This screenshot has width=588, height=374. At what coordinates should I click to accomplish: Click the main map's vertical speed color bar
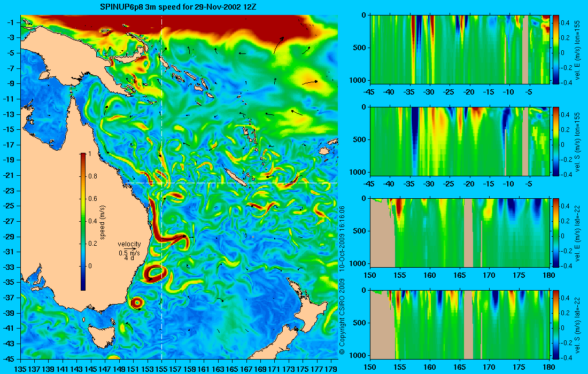[83, 222]
